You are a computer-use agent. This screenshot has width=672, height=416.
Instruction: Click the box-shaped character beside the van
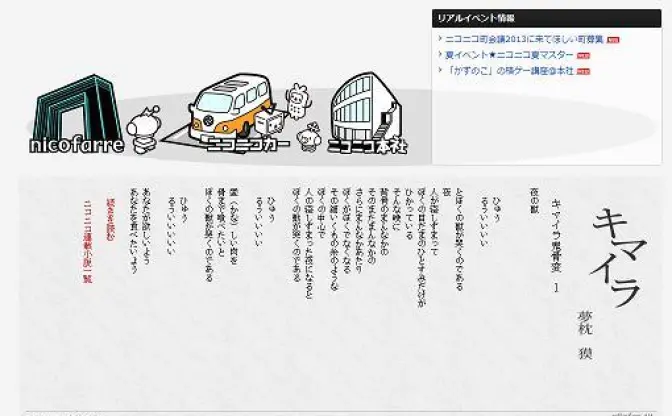(270, 122)
